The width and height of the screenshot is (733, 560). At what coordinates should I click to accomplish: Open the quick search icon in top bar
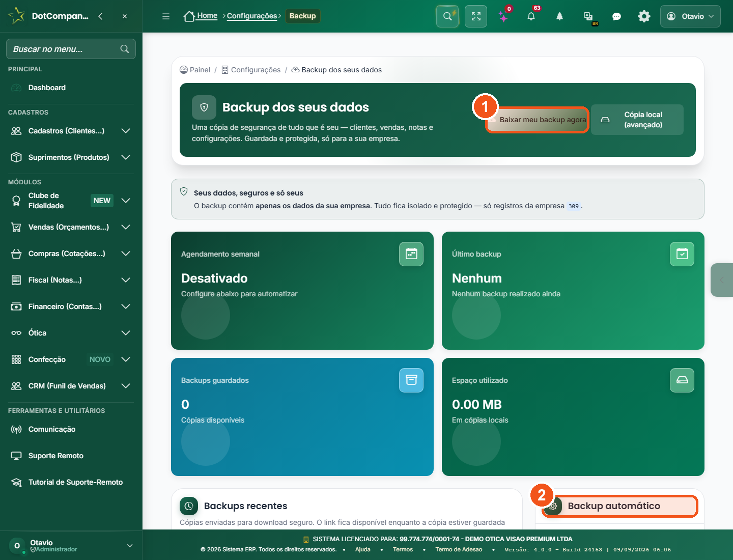tap(447, 16)
